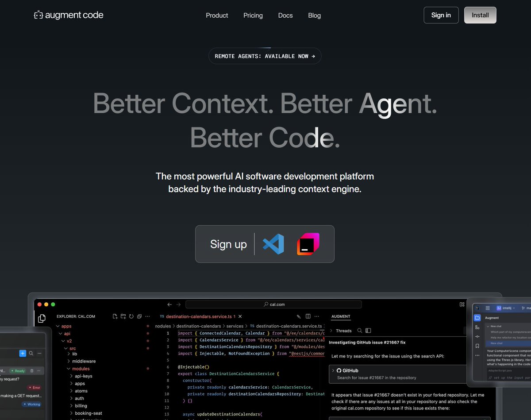
Task: Open IntelliJ more tool windows ellipsis
Action: click(x=477, y=355)
